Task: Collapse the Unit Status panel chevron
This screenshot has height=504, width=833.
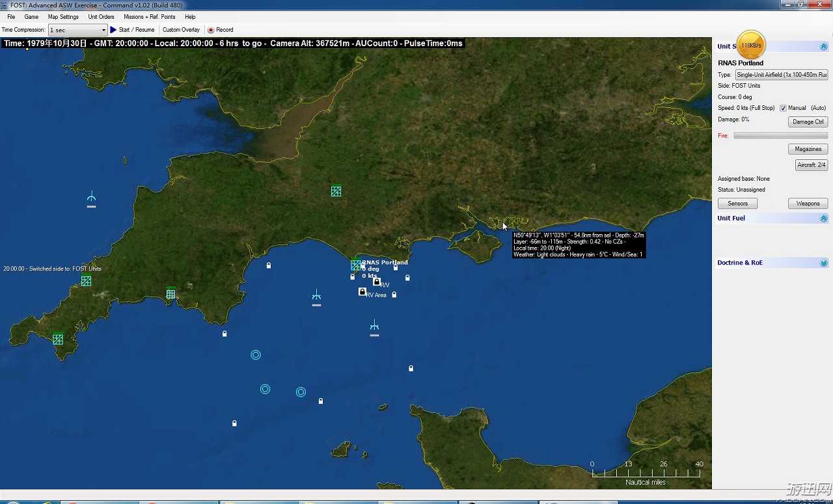Action: tap(824, 47)
